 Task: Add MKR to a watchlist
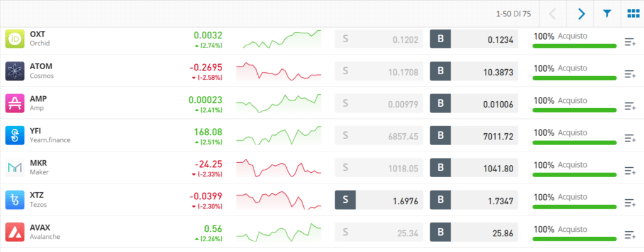coord(630,171)
